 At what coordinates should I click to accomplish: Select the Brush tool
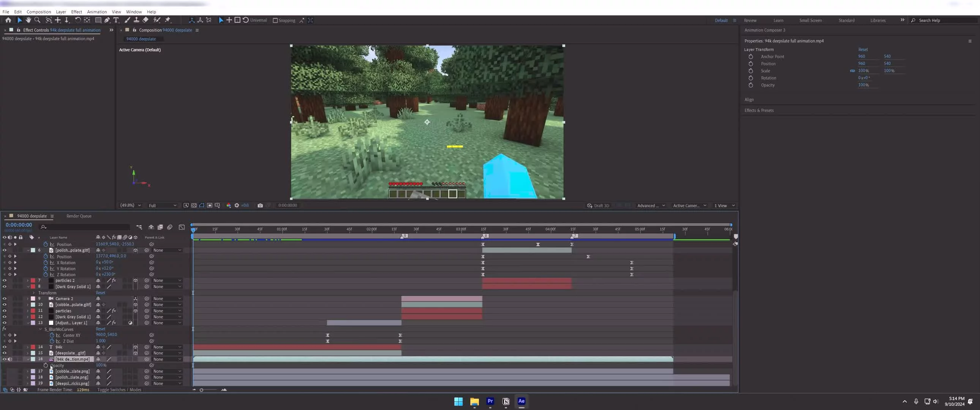(127, 20)
